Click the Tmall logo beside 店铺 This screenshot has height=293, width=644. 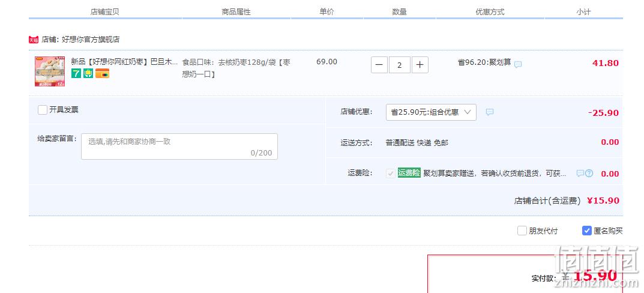pos(34,40)
